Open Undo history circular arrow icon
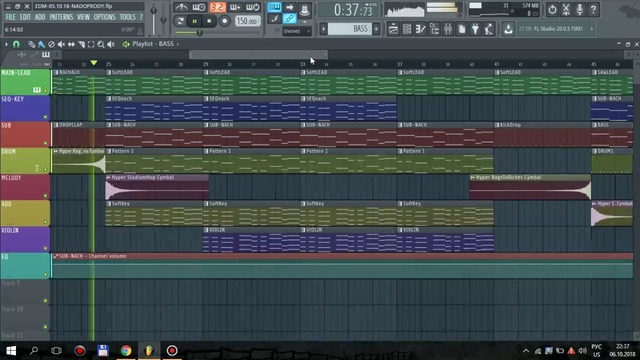Viewport: 640px width, 360px height. [x=552, y=9]
